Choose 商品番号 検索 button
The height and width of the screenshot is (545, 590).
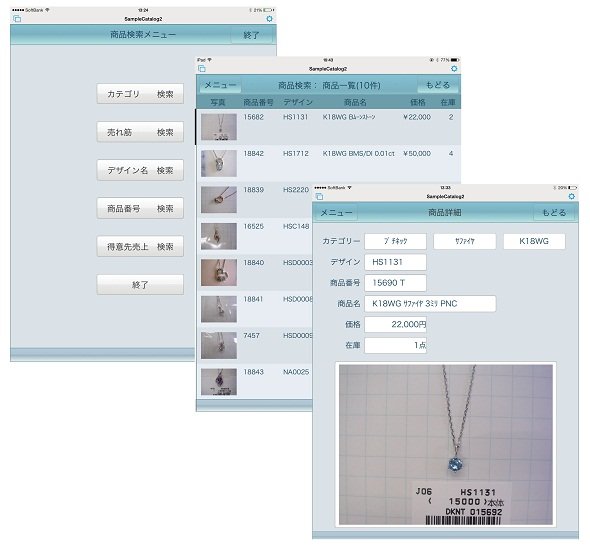tap(140, 208)
